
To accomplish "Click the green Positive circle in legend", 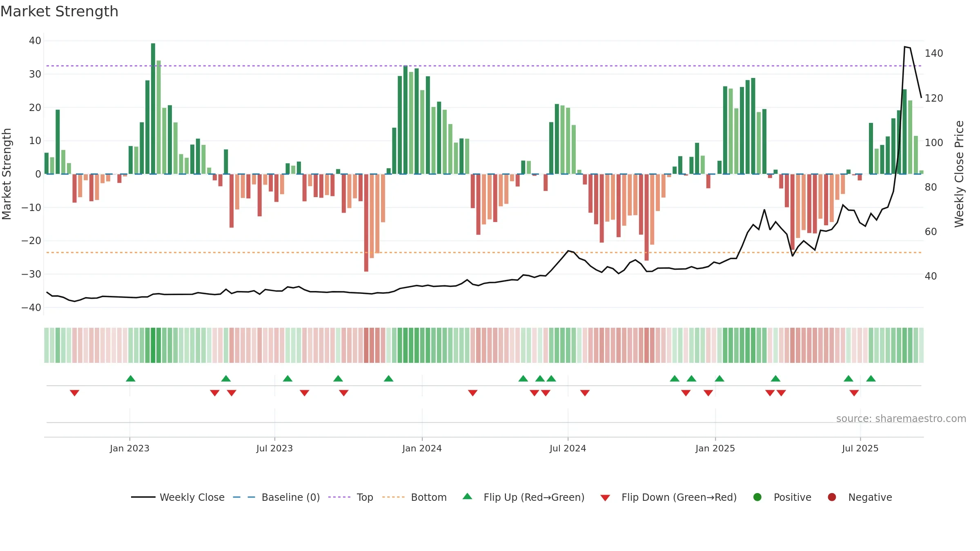I will click(757, 497).
